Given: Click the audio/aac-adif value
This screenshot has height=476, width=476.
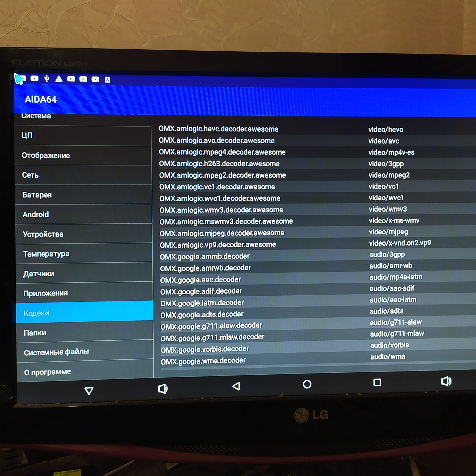Looking at the screenshot, I should click(392, 288).
